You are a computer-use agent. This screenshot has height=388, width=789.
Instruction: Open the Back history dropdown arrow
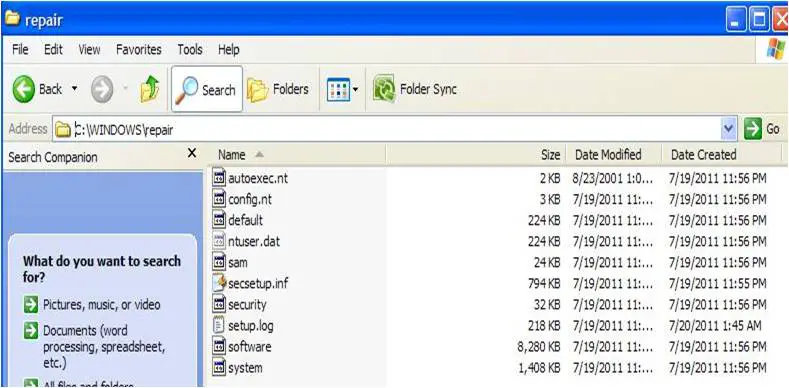coord(74,90)
